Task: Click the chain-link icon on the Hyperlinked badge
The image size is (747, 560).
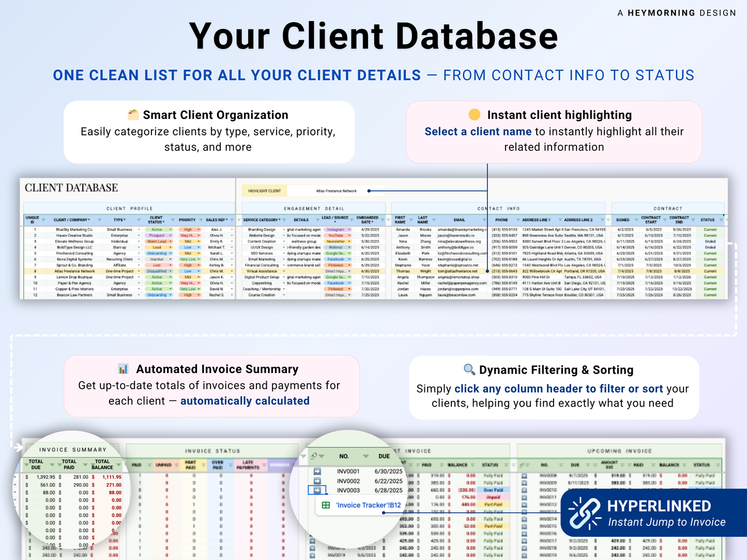Action: pyautogui.click(x=585, y=513)
